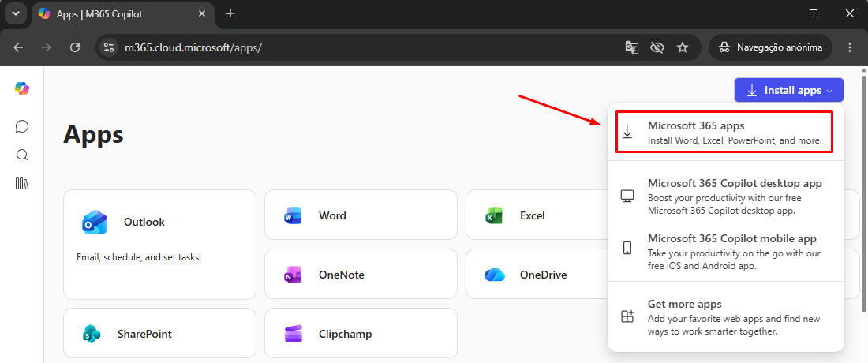Click the mobile phone icon in menu

pos(627,247)
